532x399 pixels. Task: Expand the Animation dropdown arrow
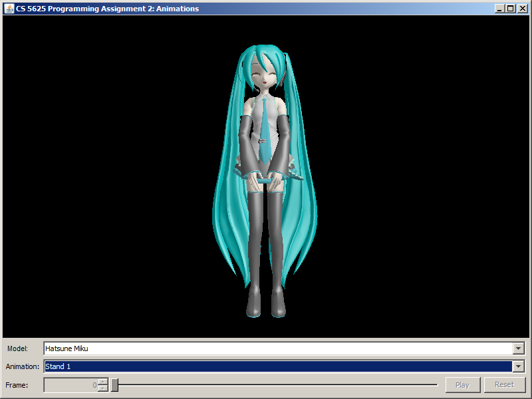pos(519,366)
